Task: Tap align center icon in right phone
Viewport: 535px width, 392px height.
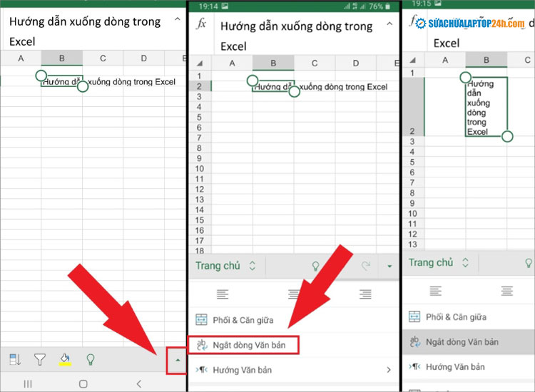Action: coord(507,291)
